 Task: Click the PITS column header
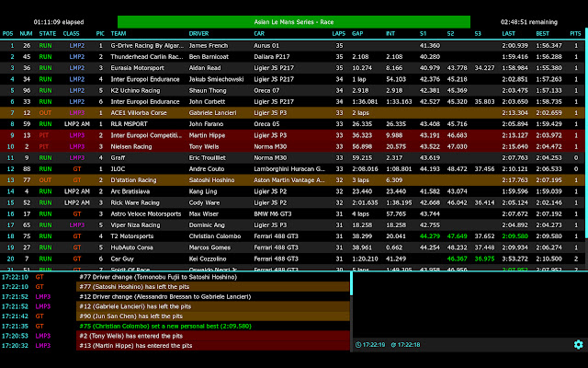[575, 33]
